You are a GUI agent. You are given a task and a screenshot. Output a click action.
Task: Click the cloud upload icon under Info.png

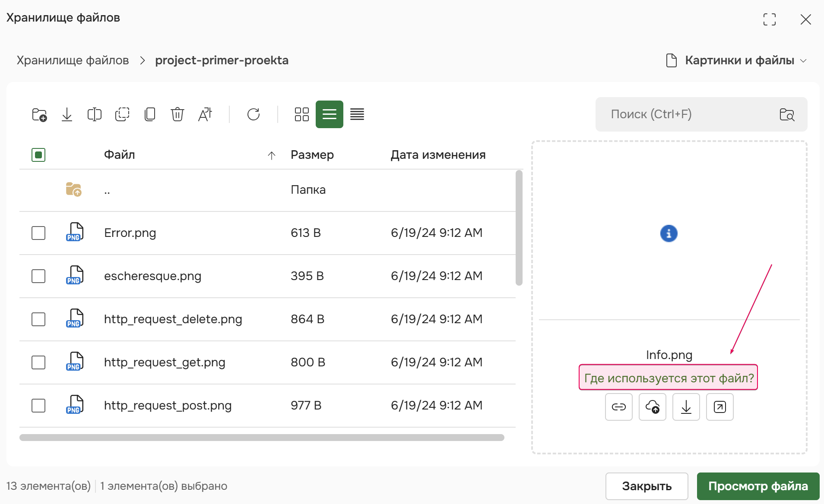[x=653, y=407]
